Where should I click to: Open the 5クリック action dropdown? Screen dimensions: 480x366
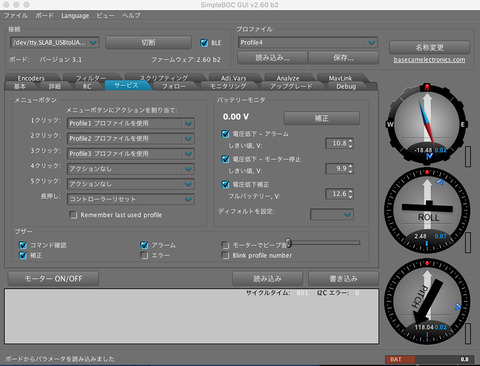pos(131,184)
